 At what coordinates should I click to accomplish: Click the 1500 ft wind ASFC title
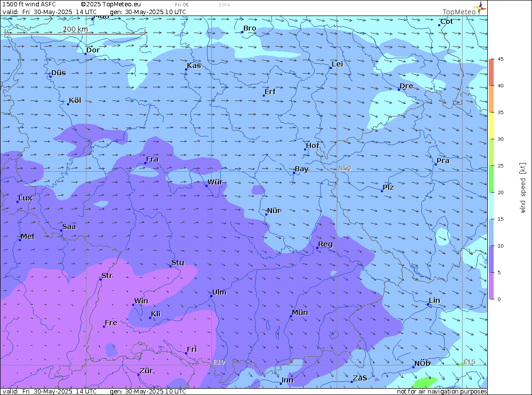click(x=29, y=4)
